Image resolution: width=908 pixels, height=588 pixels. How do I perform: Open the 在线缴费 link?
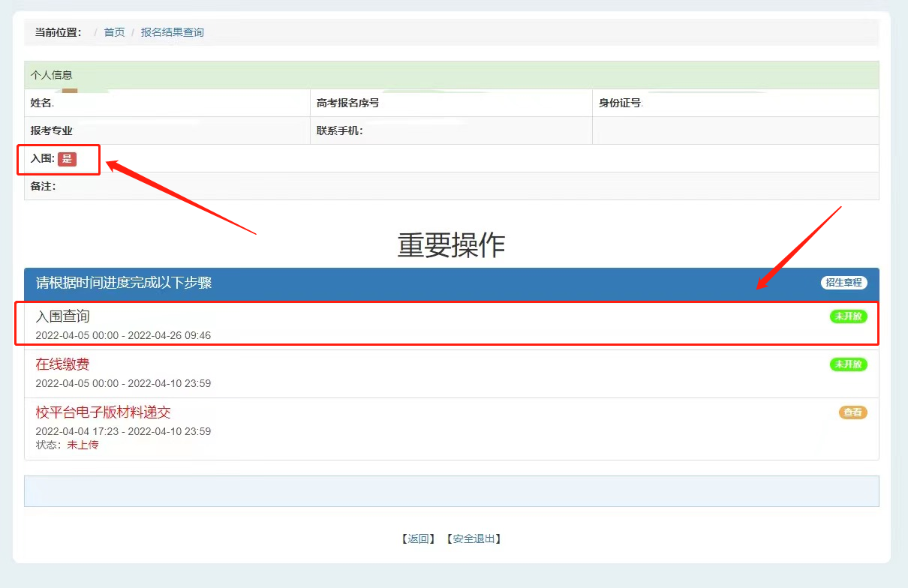coord(62,364)
